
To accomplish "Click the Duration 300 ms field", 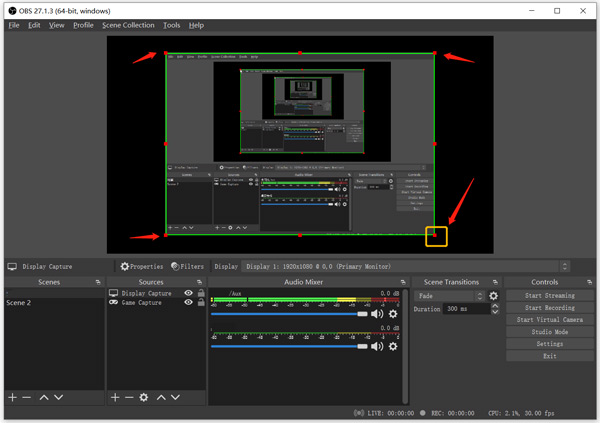I will click(467, 309).
